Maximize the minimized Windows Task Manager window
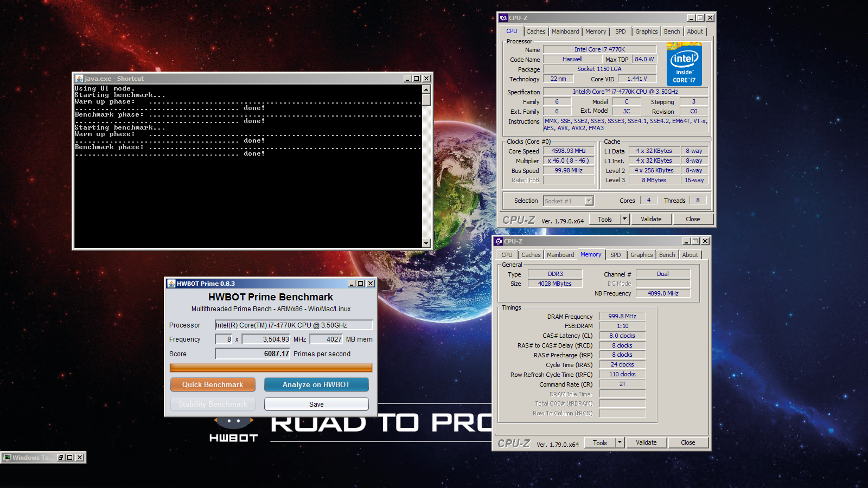The width and height of the screenshot is (868, 488). (x=70, y=458)
